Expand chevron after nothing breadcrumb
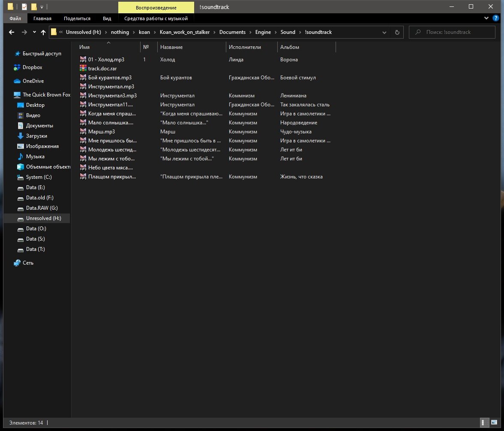The width and height of the screenshot is (504, 431). (134, 32)
